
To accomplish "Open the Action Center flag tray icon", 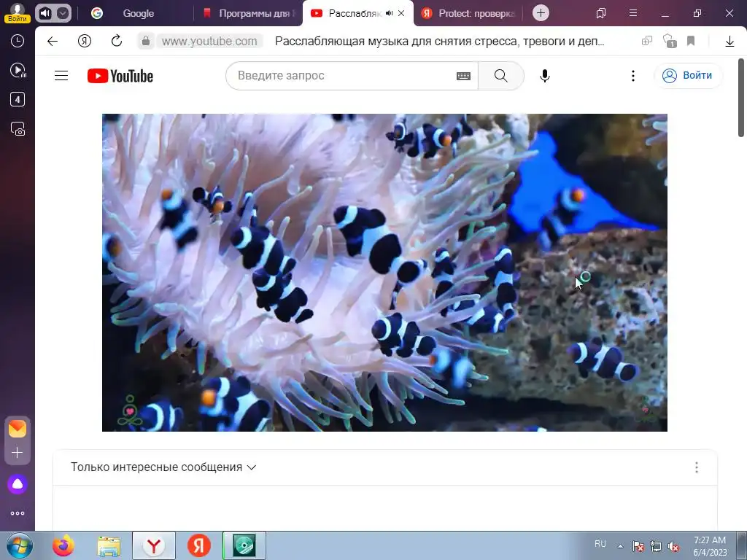I will (x=638, y=546).
